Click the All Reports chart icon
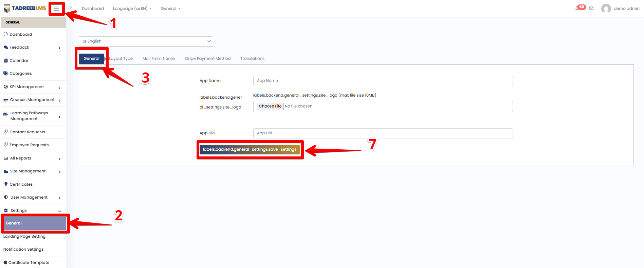This screenshot has width=644, height=268. point(6,158)
